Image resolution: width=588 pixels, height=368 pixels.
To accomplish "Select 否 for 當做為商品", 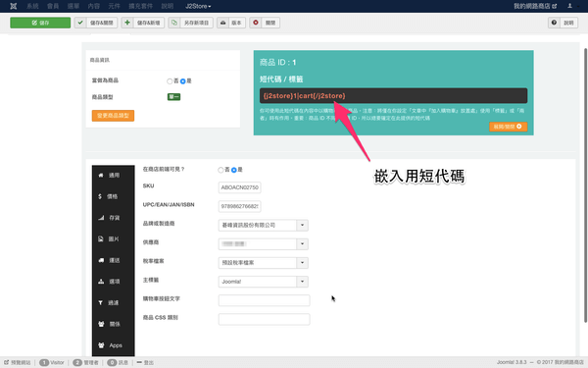I will tap(170, 81).
